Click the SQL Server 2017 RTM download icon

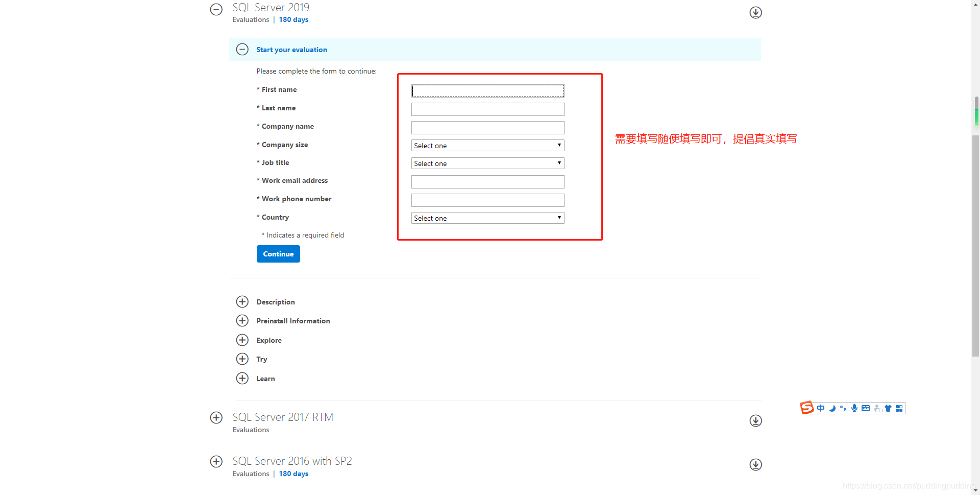click(x=755, y=420)
